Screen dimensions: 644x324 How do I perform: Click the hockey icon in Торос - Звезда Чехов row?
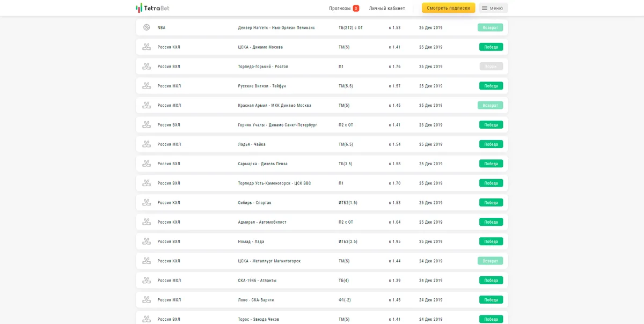(147, 319)
